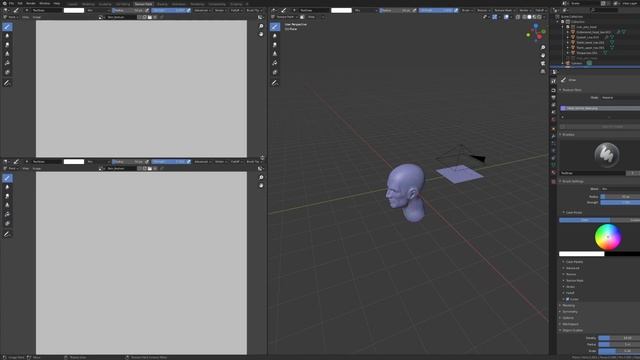Select the Clone tool in the top image editor
The height and width of the screenshot is (360, 640).
coord(7,54)
